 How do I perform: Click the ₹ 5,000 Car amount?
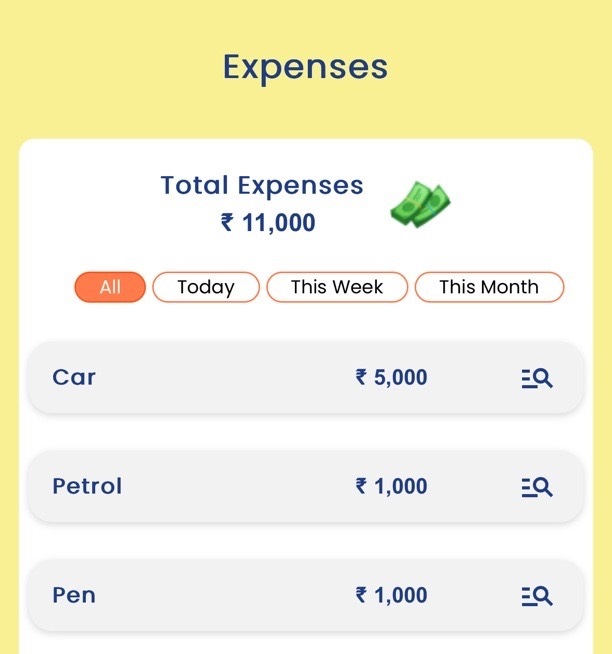pyautogui.click(x=391, y=377)
